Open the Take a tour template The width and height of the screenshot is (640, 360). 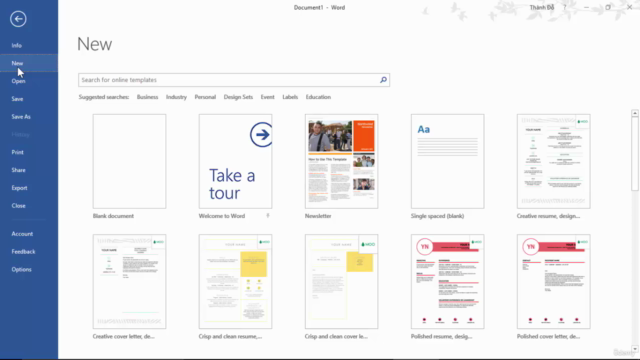pyautogui.click(x=236, y=161)
